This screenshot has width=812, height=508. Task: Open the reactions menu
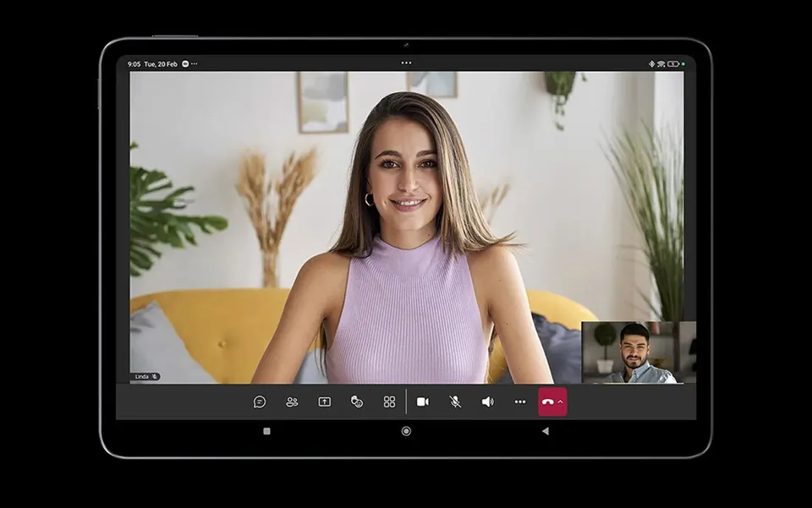(x=357, y=402)
